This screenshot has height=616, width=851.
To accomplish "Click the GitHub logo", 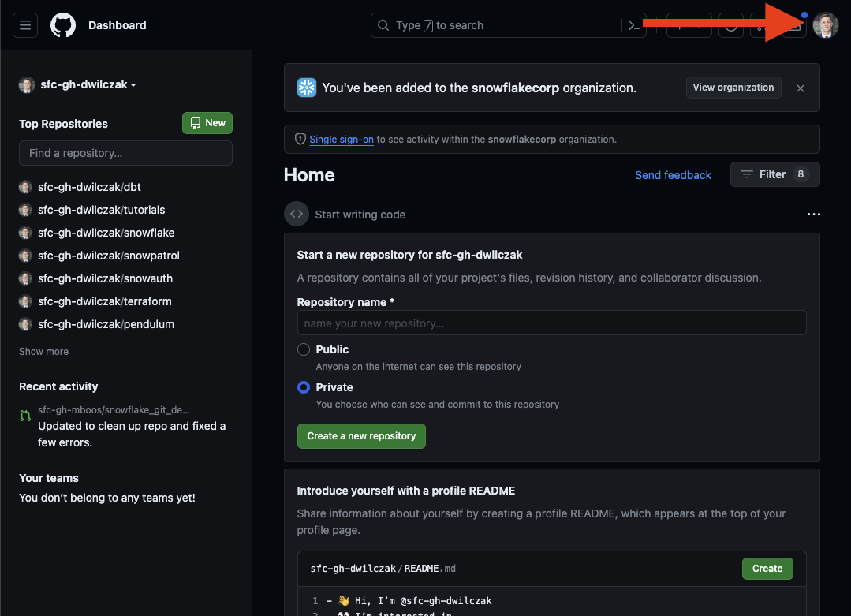I will (x=63, y=25).
